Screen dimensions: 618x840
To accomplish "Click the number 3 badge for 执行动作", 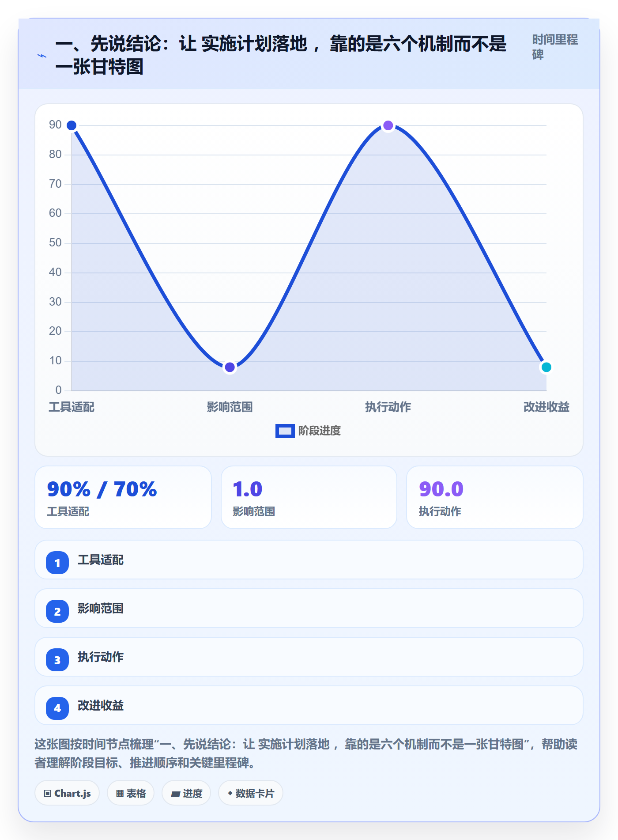I will tap(57, 660).
